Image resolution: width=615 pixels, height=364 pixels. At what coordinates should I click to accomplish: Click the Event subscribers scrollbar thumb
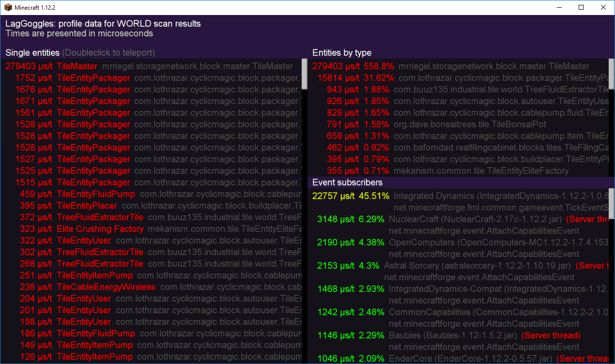(x=612, y=203)
